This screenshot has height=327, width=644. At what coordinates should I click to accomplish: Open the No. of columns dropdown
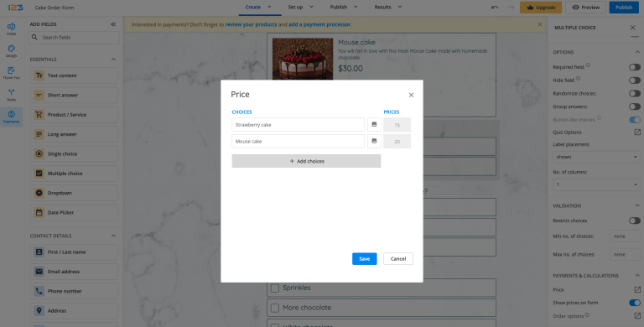pos(596,184)
